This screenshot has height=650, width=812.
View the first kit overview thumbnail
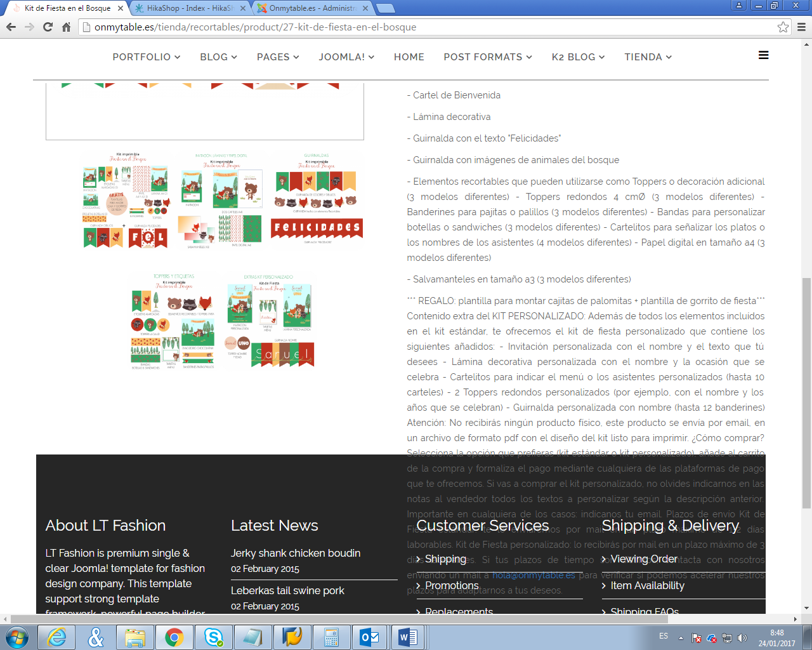coord(127,200)
